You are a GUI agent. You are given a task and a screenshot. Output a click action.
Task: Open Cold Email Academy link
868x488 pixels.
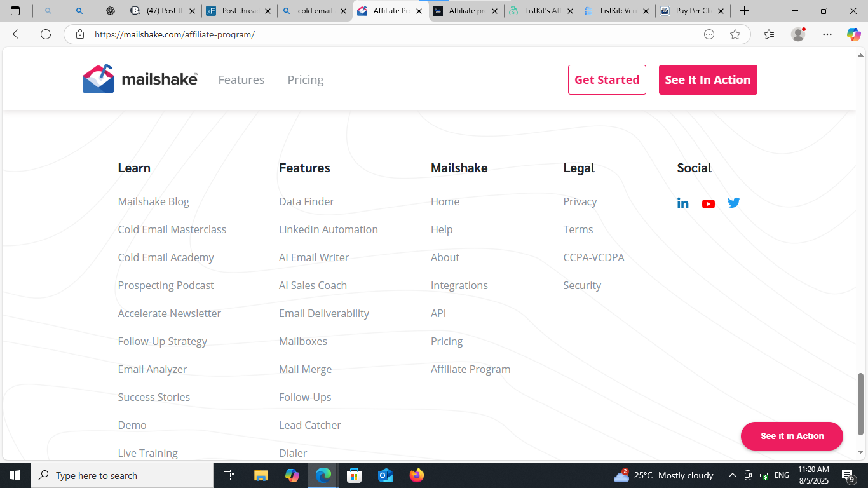(166, 257)
